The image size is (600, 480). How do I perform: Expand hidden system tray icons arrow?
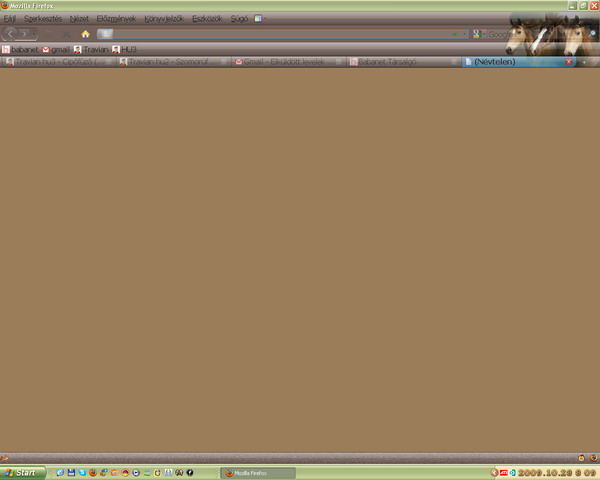[494, 472]
